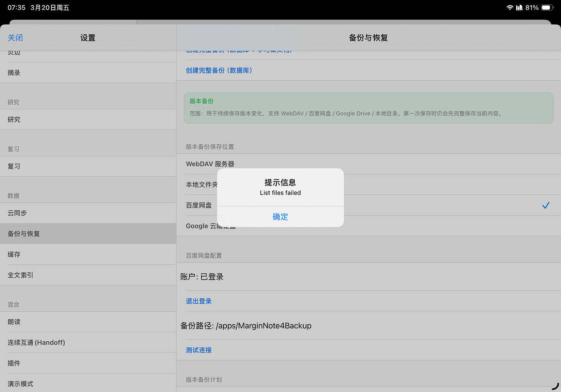Tap the battery icon in status bar
This screenshot has width=561, height=392.
547,7
